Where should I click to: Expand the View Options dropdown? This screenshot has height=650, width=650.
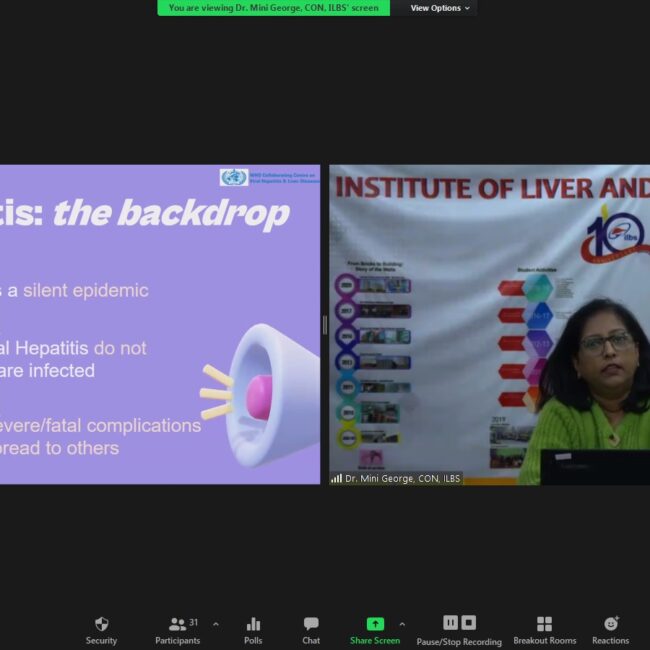point(440,8)
